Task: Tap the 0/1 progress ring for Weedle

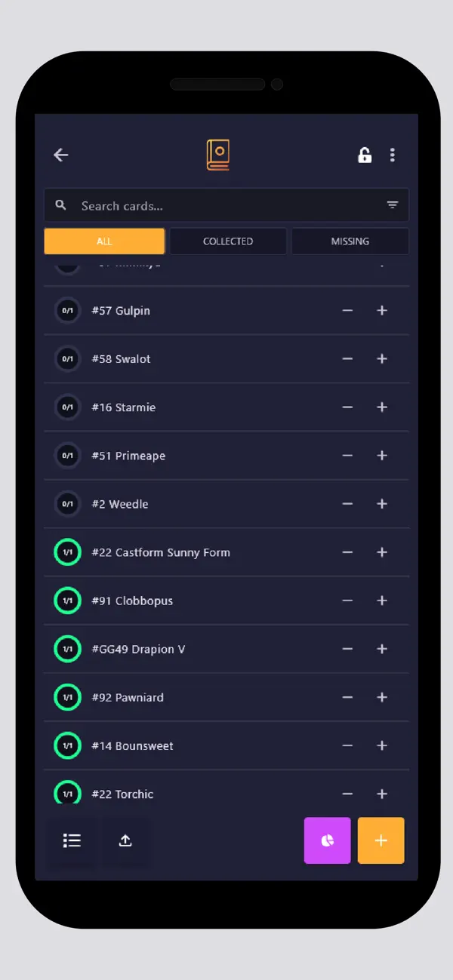Action: tap(67, 504)
